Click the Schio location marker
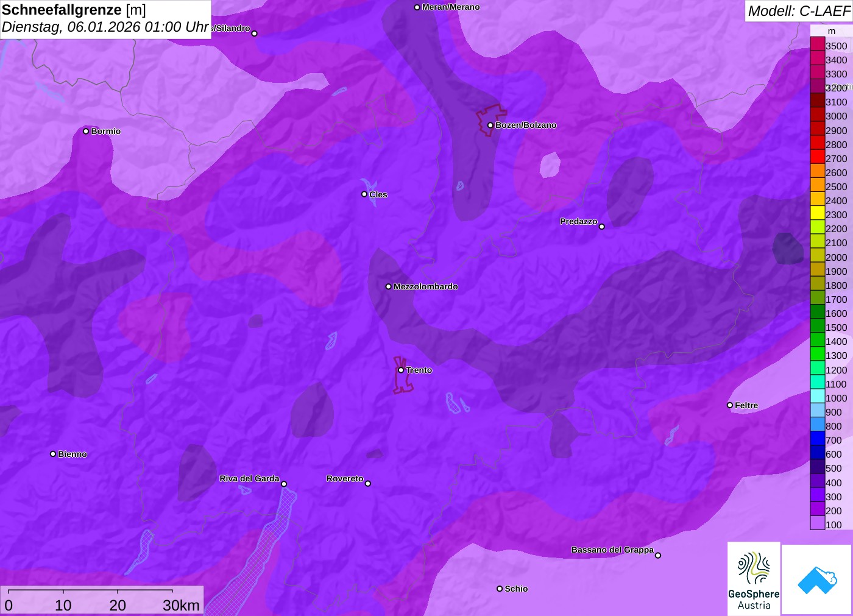This screenshot has height=616, width=853. click(x=500, y=589)
